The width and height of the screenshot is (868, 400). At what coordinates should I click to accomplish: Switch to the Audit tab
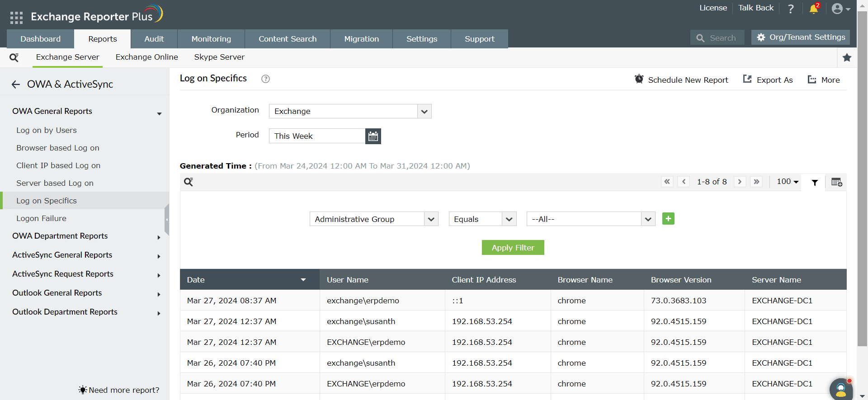click(154, 39)
